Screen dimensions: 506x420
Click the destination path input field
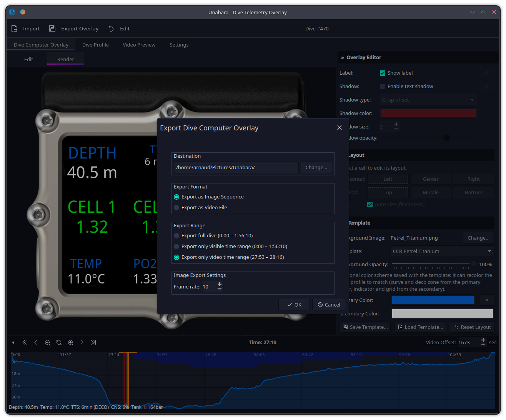pos(236,168)
